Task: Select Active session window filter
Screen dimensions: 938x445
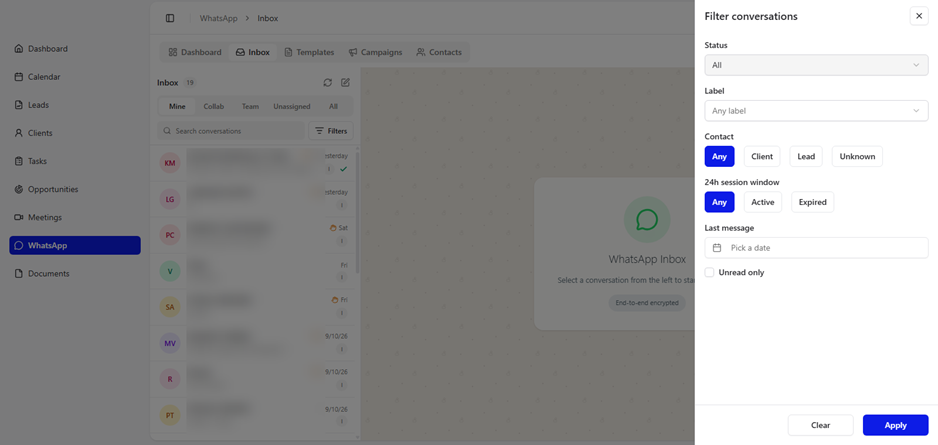Action: (763, 202)
